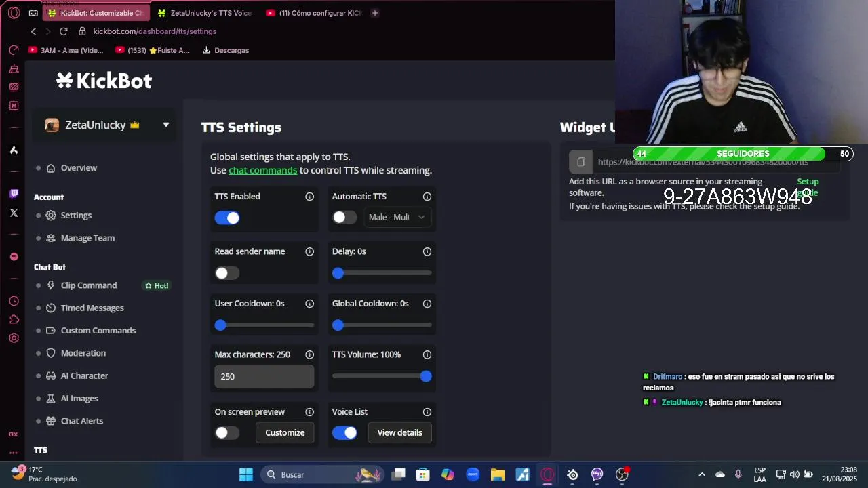The width and height of the screenshot is (868, 488).
Task: Open AI Character in the sidebar
Action: point(85,375)
